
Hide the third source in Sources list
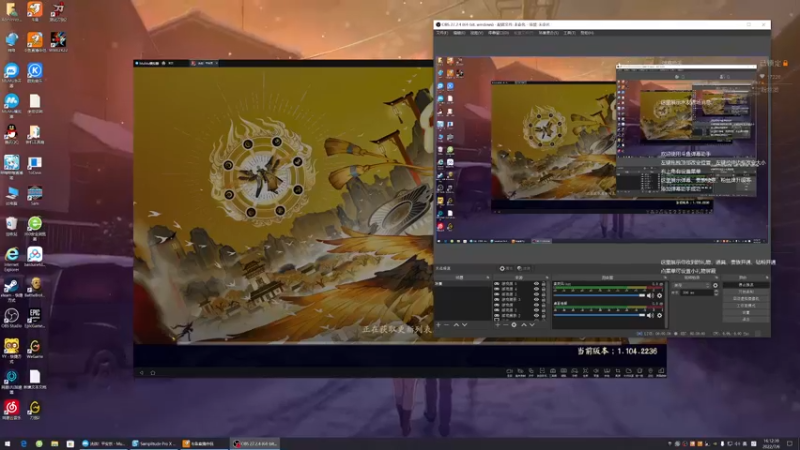pos(536,294)
